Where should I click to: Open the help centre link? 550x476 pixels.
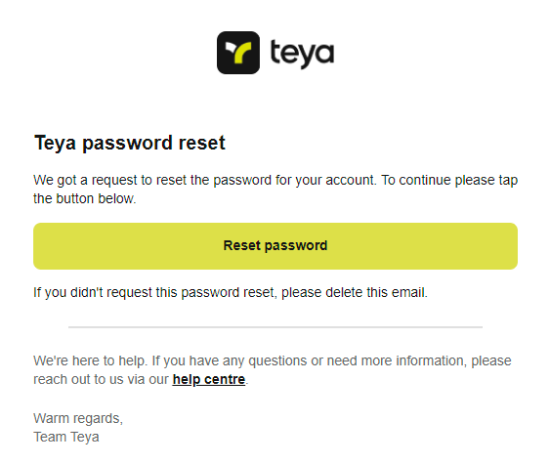pos(209,379)
